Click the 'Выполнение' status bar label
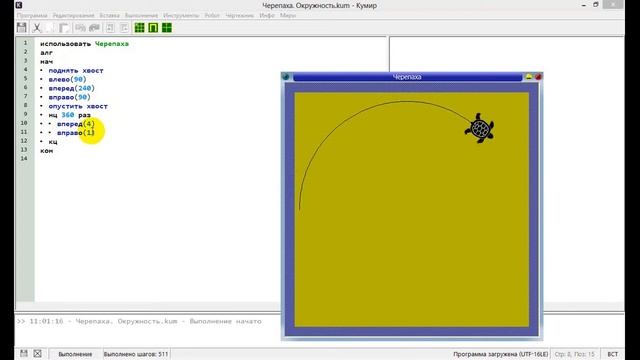640x360 pixels. [x=75, y=354]
